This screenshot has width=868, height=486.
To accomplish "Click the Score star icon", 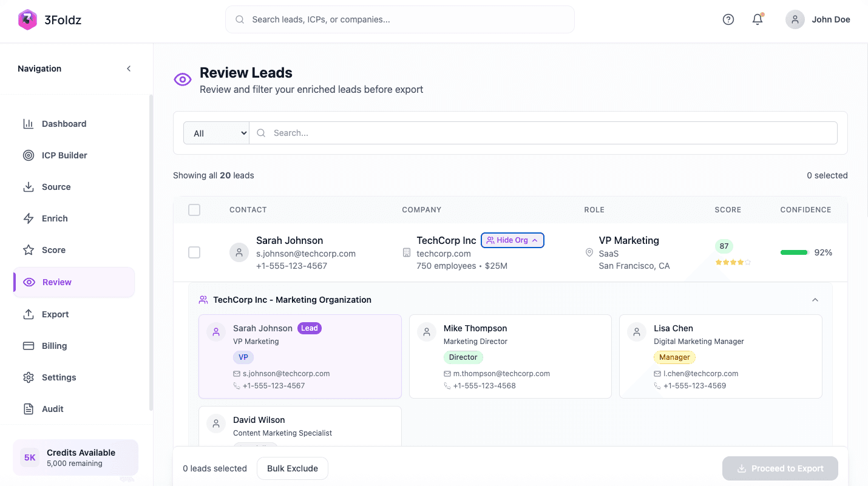I will [29, 250].
